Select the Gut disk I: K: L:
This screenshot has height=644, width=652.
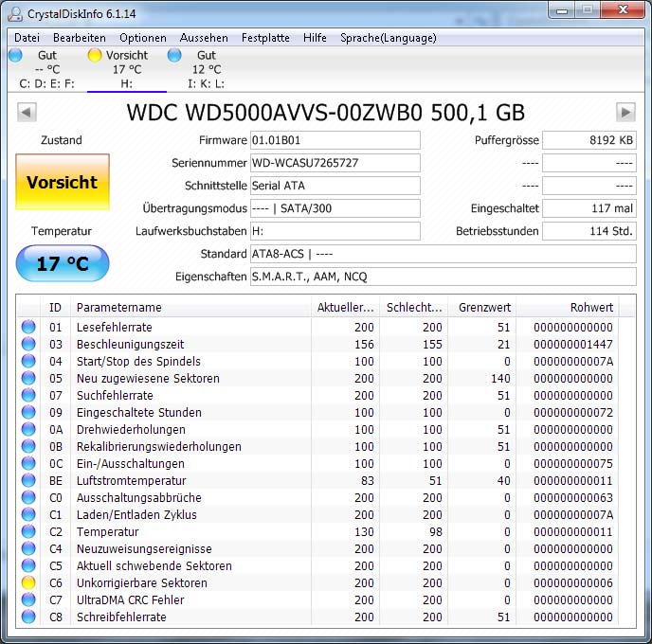(x=207, y=69)
